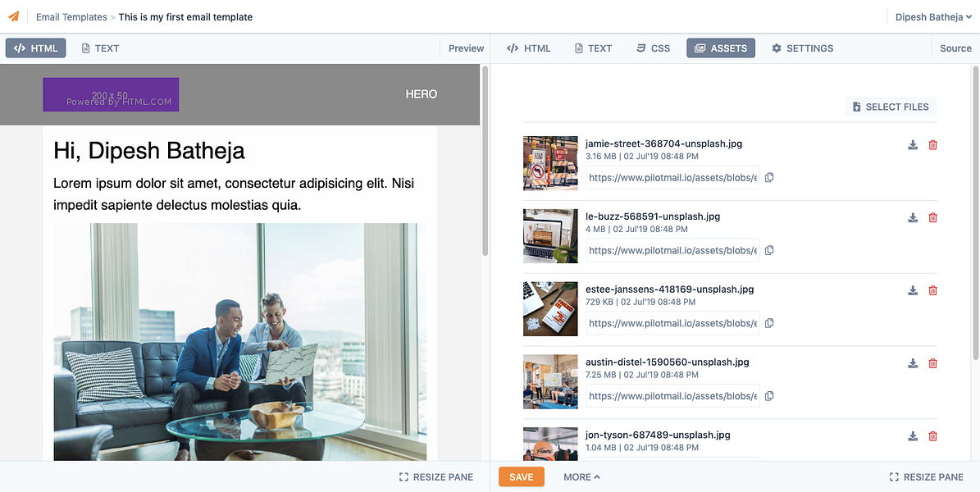Image resolution: width=980 pixels, height=492 pixels.
Task: Click file name jamie-street-368704-unsplash.jpg
Action: [x=663, y=143]
